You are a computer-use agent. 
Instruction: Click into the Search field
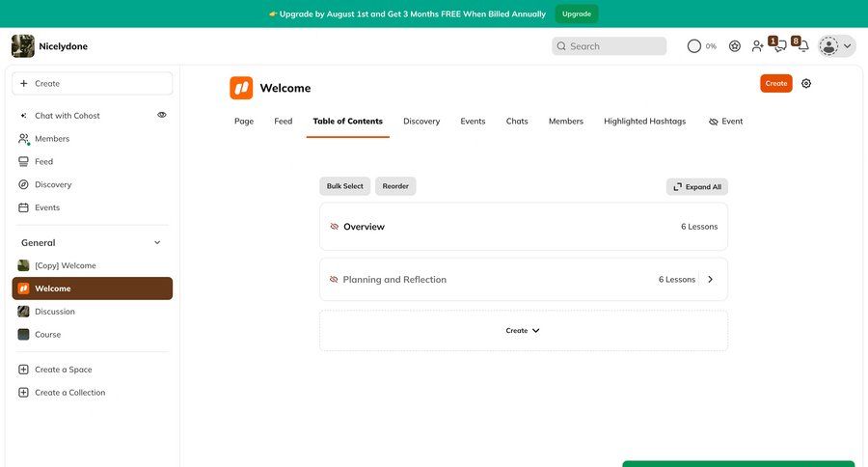tap(609, 46)
